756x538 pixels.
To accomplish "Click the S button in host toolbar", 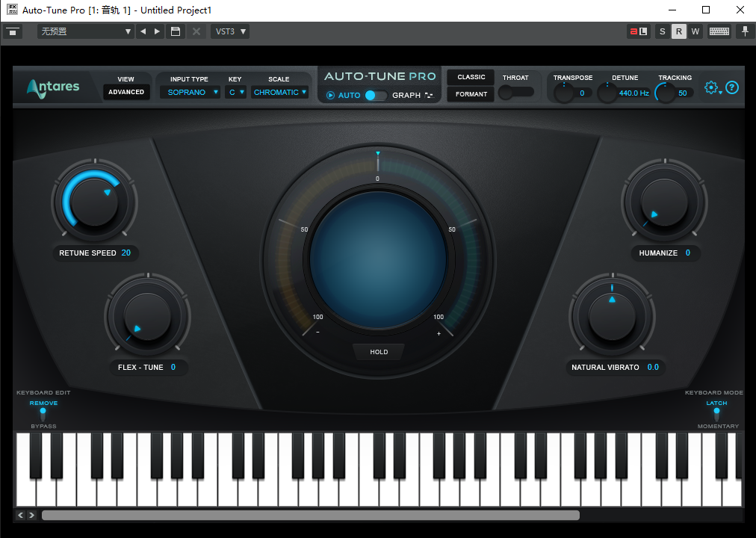I will click(663, 31).
